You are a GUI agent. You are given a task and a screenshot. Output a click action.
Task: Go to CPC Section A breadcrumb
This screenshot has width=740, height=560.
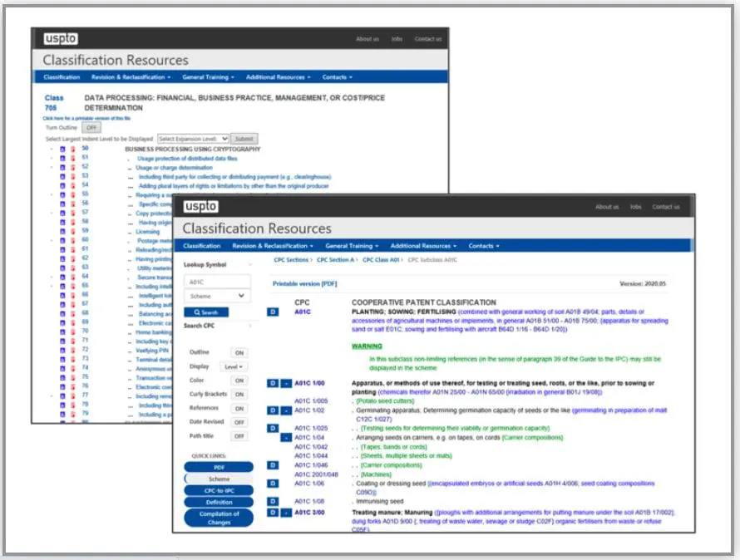336,260
